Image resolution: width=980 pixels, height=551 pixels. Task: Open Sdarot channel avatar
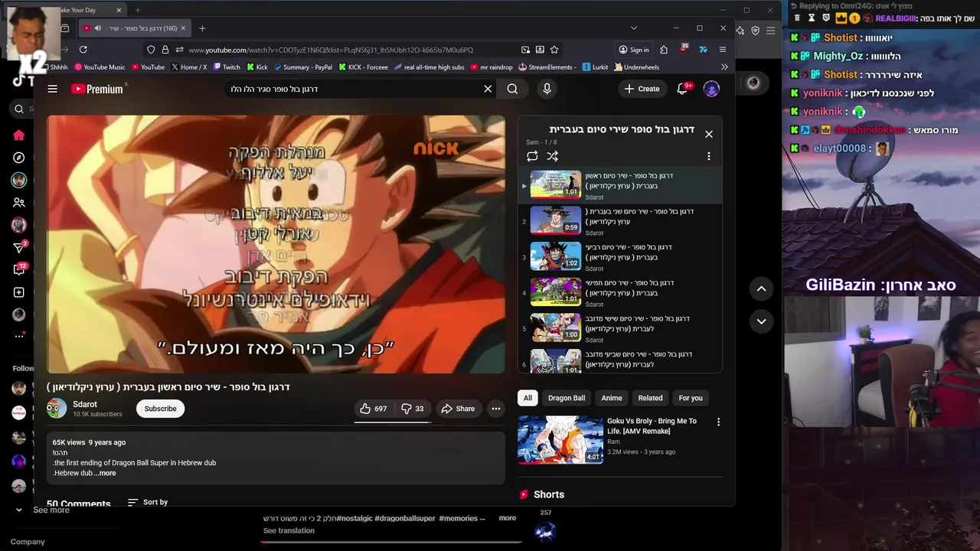(57, 409)
